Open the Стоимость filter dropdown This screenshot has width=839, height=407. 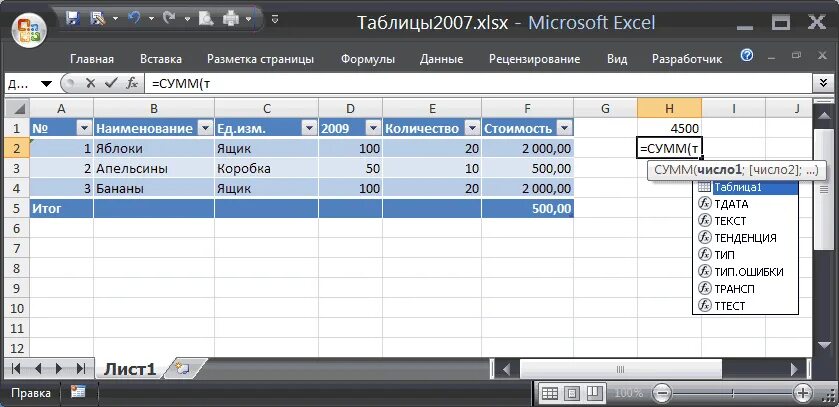(565, 128)
